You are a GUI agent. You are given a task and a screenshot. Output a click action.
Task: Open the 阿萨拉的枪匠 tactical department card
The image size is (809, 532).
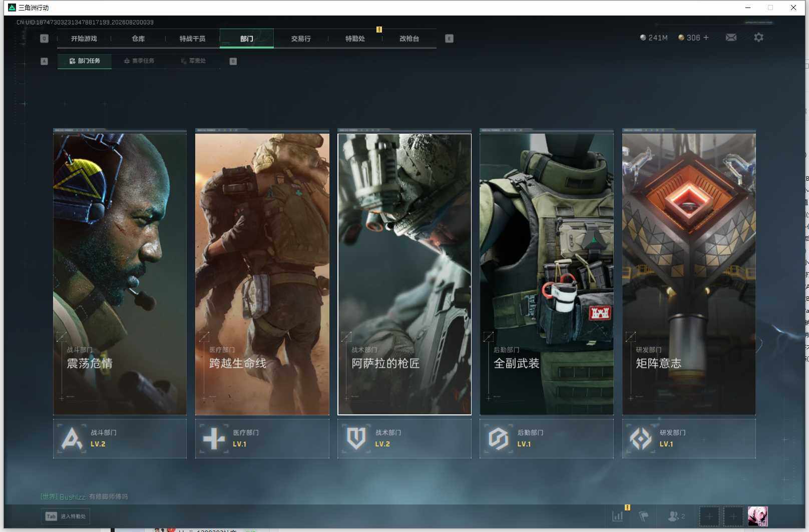click(404, 274)
